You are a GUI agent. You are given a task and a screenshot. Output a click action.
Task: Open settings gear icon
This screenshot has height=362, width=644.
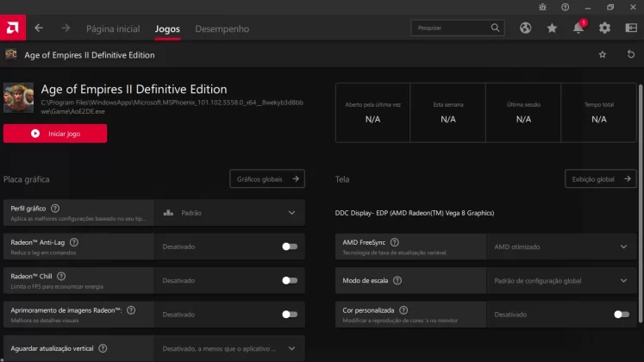[604, 28]
